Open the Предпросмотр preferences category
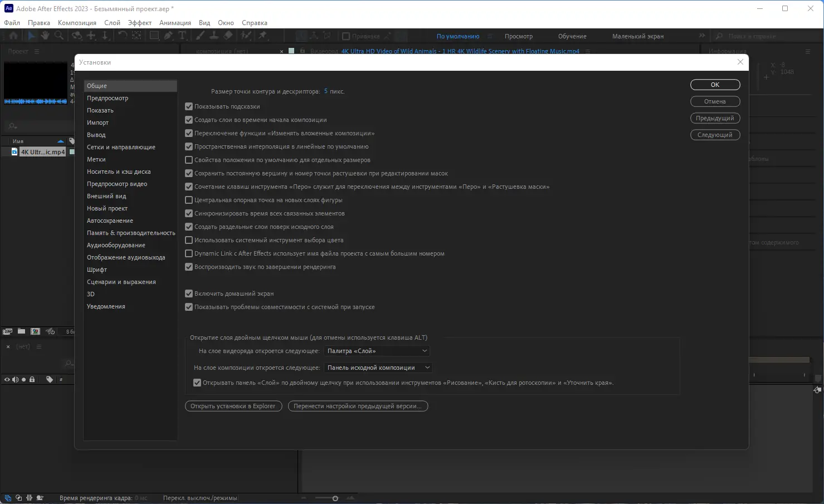Image resolution: width=824 pixels, height=504 pixels. (108, 98)
